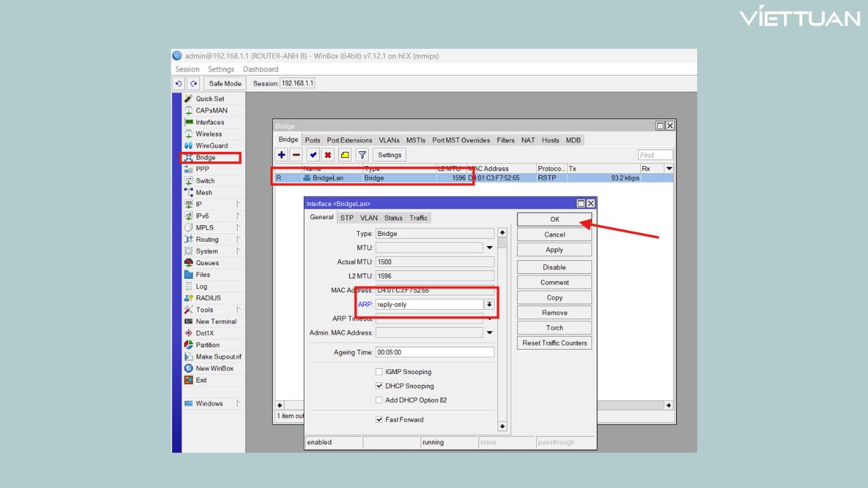Screen dimensions: 868x488
Task: Open Queues in sidebar
Action: (208, 263)
